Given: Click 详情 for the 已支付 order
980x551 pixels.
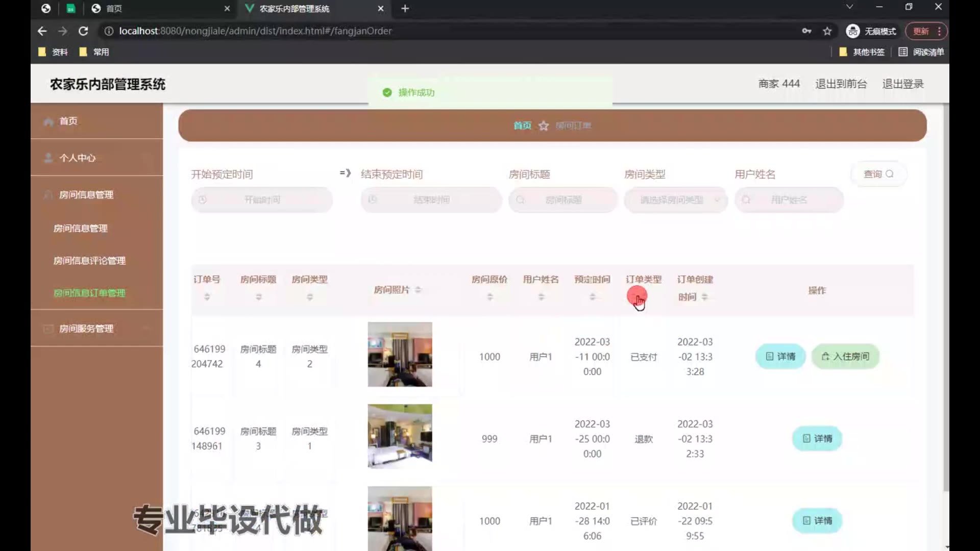Looking at the screenshot, I should click(x=780, y=357).
